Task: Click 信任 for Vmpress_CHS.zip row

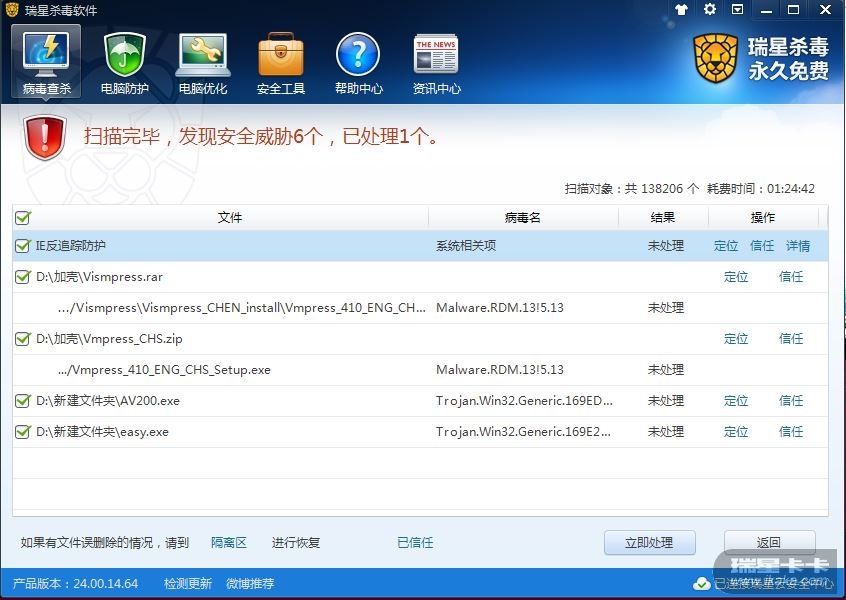Action: (x=791, y=339)
